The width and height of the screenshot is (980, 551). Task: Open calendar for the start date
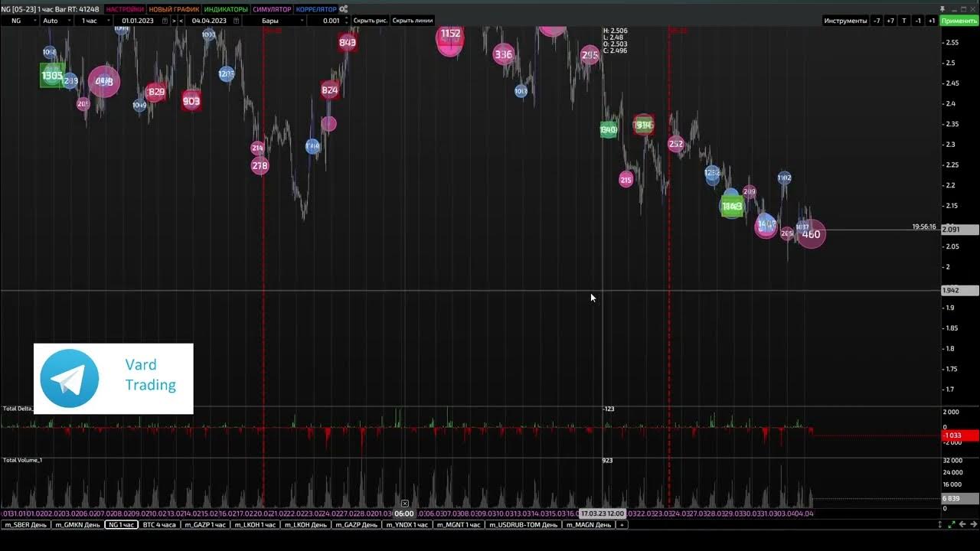pos(165,21)
